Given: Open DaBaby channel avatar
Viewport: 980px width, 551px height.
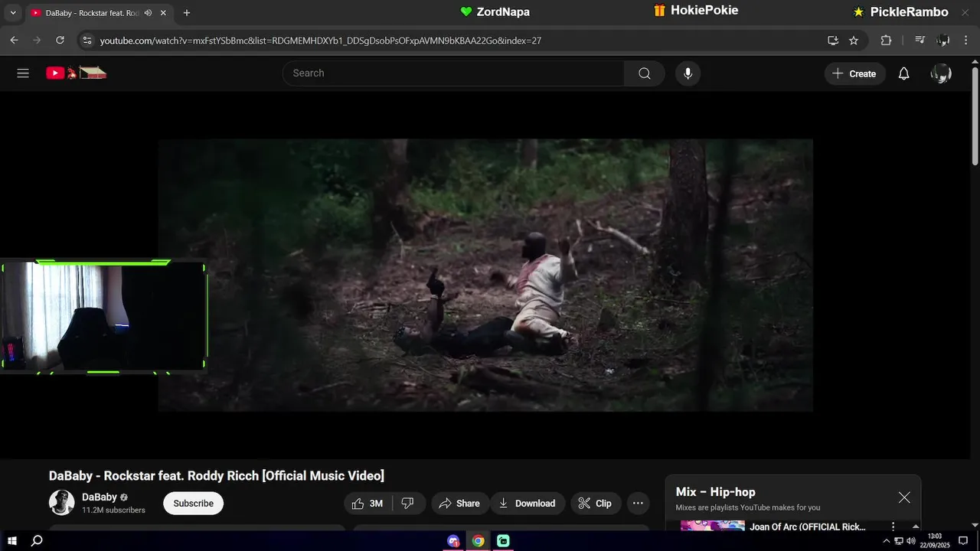Looking at the screenshot, I should coord(62,503).
